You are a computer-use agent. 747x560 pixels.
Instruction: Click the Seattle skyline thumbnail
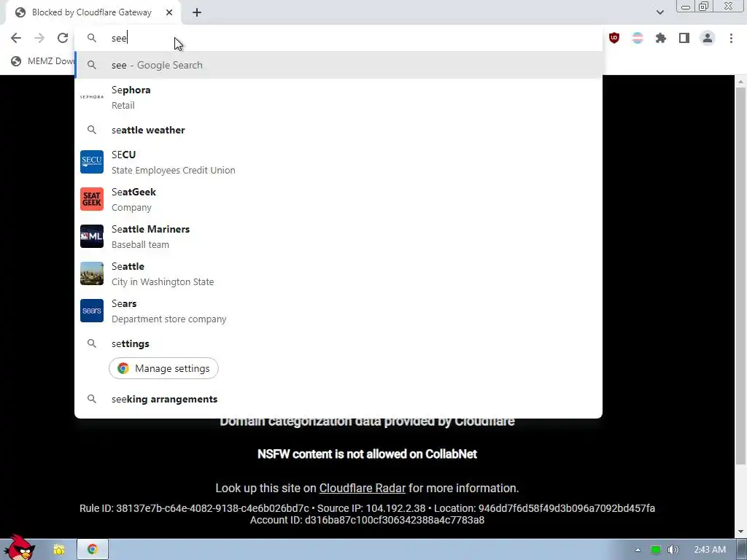(92, 273)
